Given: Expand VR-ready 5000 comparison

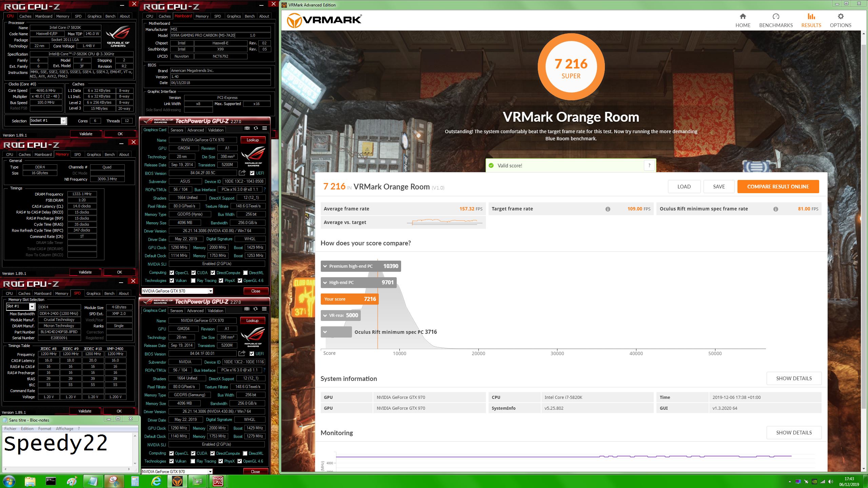Looking at the screenshot, I should (341, 315).
